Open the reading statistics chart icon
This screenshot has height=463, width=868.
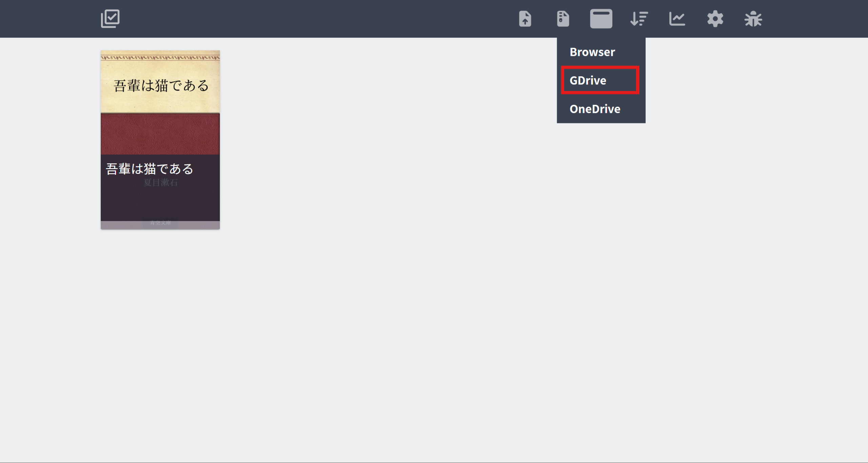pyautogui.click(x=677, y=19)
